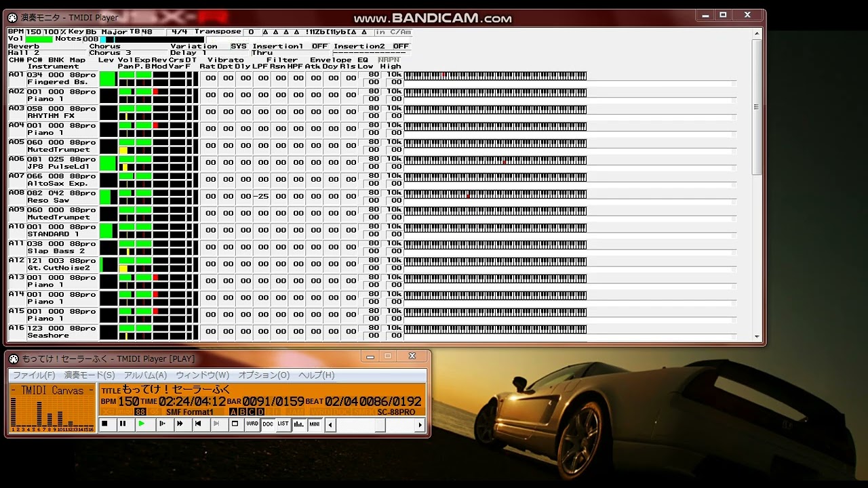868x488 pixels.
Task: Select channel A06 JP8 PulseLd1 instrument
Action: point(62,163)
